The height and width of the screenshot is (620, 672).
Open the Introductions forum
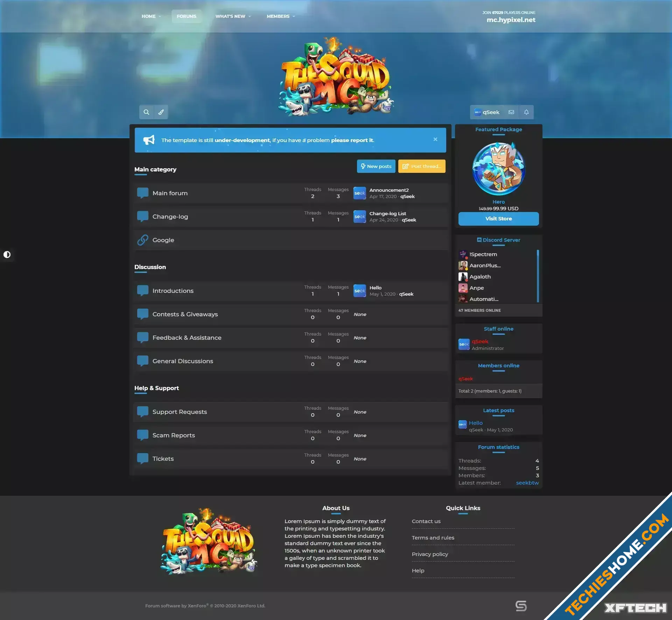point(173,291)
